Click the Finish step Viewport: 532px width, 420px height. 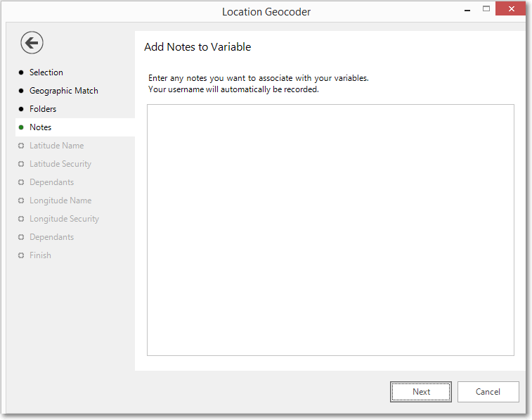coord(40,255)
